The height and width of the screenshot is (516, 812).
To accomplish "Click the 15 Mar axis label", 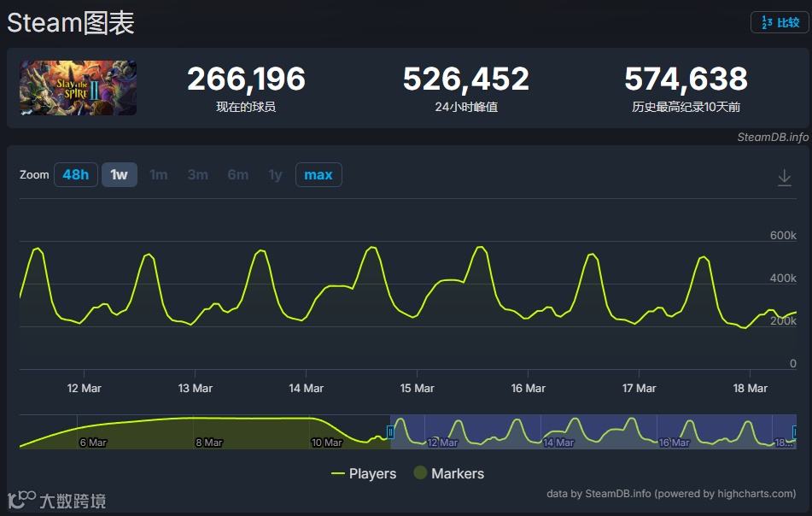I will 417,388.
